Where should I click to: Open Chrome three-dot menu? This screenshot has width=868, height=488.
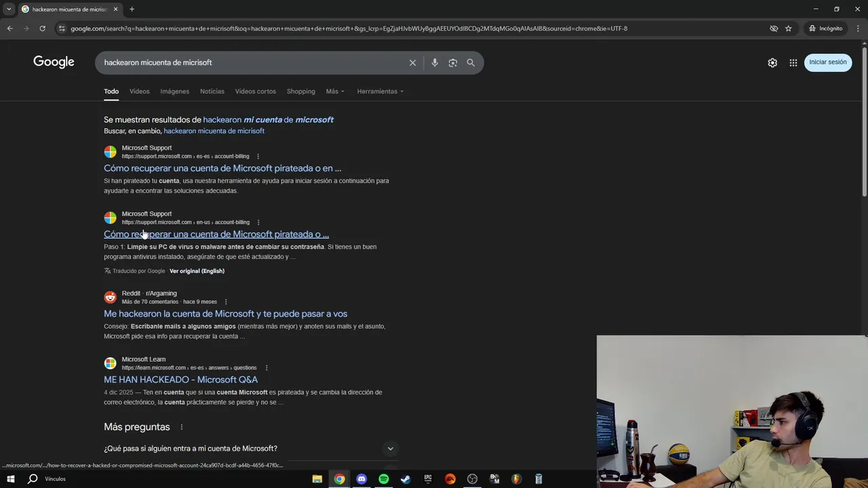858,28
